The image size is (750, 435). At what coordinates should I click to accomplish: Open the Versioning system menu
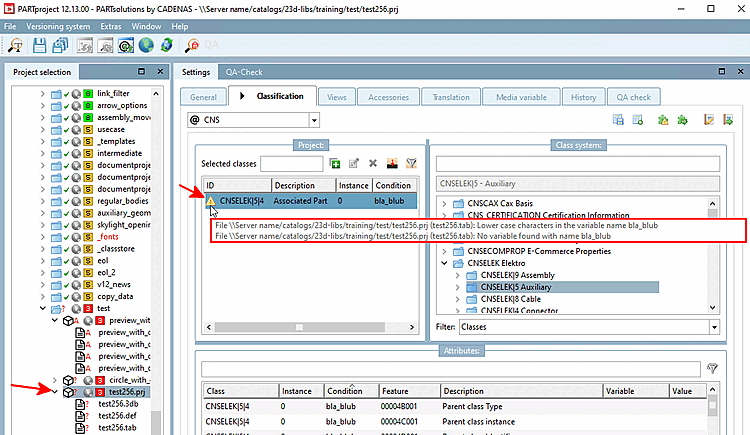(x=58, y=26)
